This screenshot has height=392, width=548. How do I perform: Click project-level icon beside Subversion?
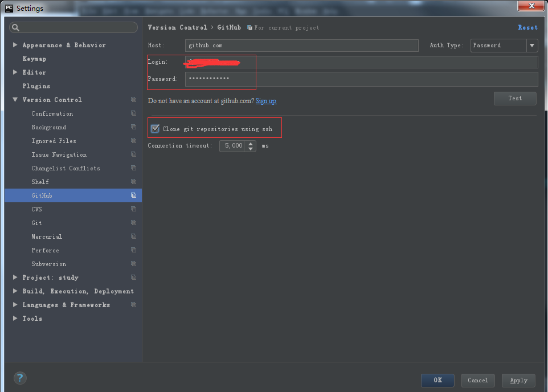click(133, 264)
